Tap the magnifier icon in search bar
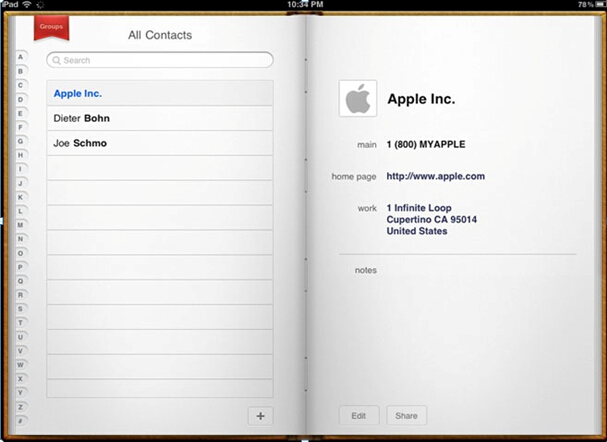The width and height of the screenshot is (607, 442). coord(57,60)
